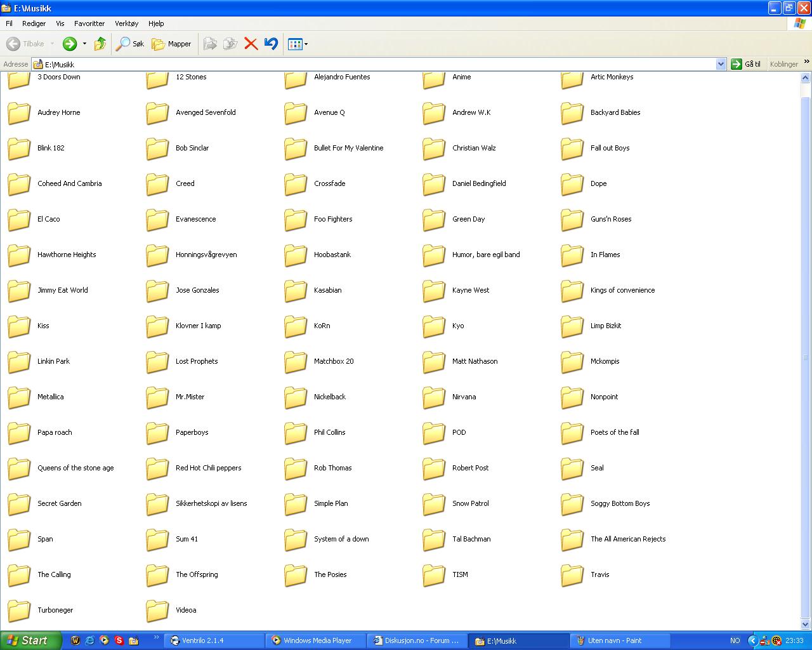This screenshot has height=650, width=812.
Task: Open the Fil menu
Action: 9,23
